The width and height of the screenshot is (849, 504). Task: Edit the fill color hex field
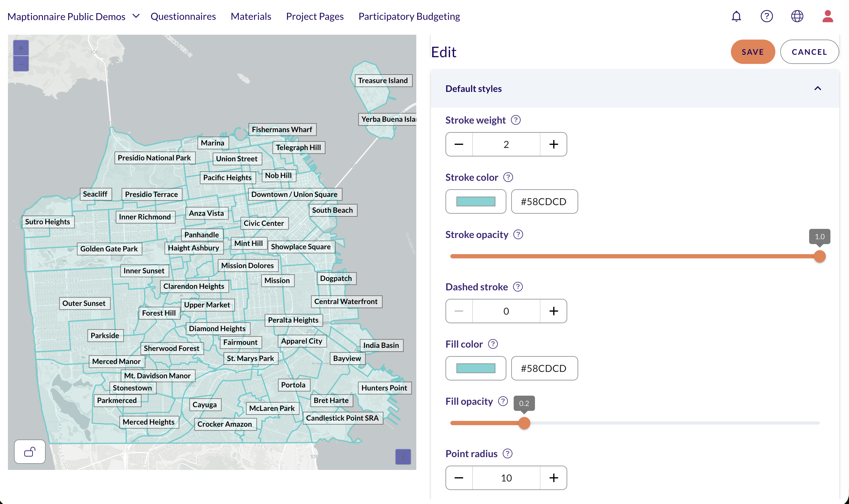click(x=544, y=368)
